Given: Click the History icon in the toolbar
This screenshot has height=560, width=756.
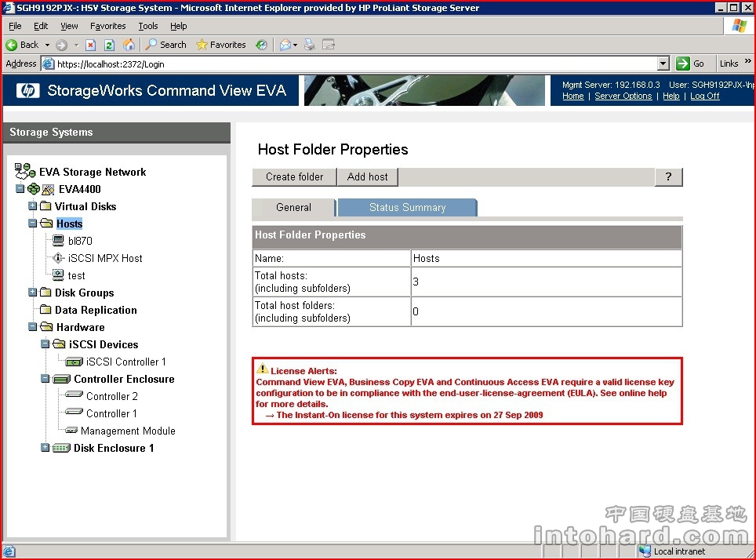Looking at the screenshot, I should [261, 45].
